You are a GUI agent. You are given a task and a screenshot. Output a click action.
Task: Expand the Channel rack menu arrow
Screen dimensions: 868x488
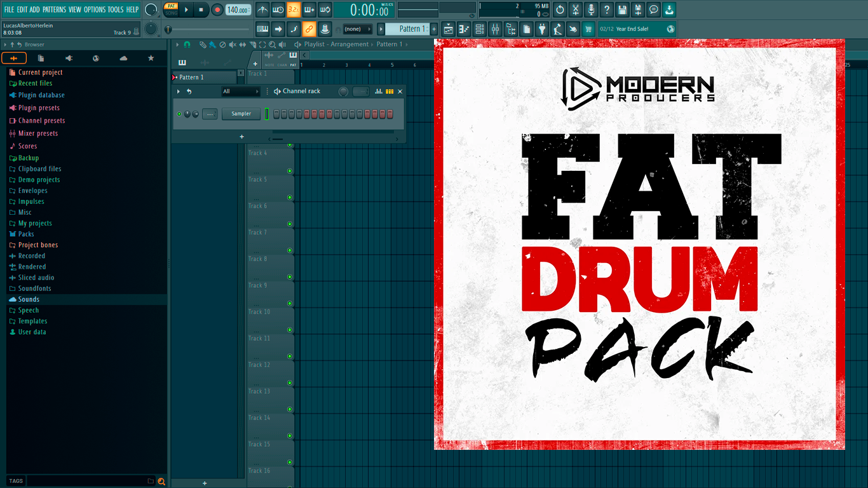(179, 91)
